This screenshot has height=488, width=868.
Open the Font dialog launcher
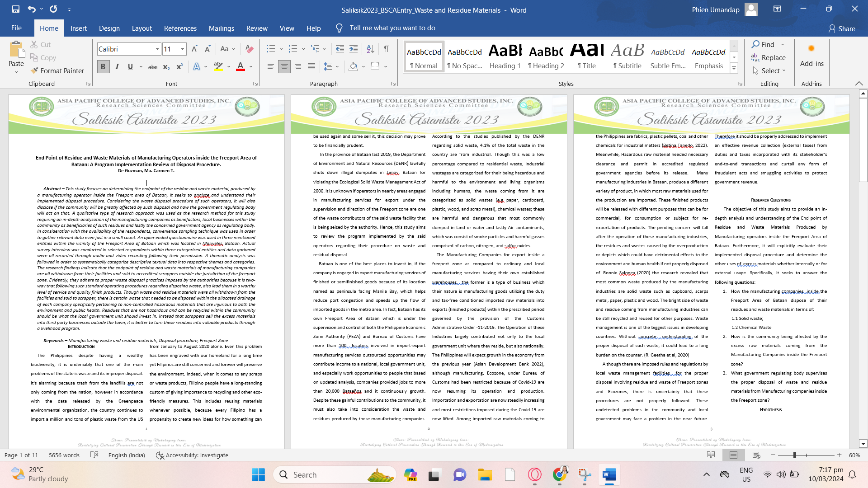tap(255, 84)
